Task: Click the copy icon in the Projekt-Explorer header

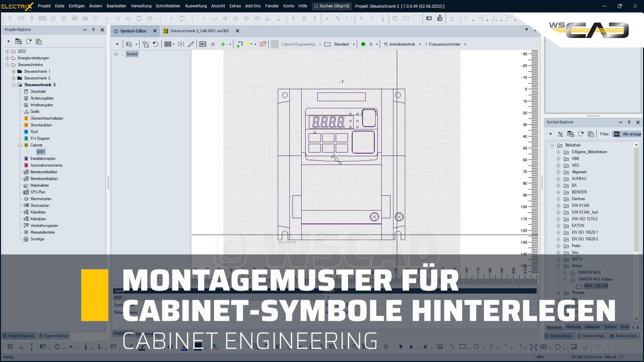Action: 39,42
